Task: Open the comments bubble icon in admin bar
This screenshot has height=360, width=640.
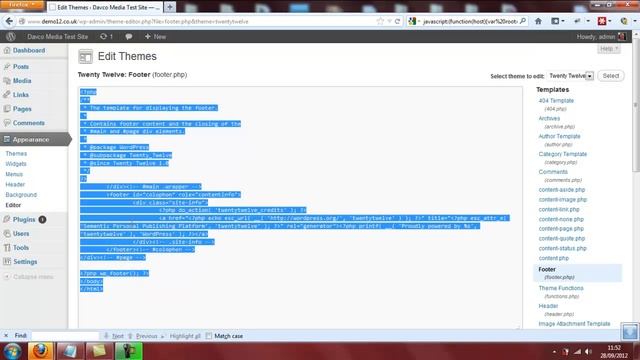Action: (x=129, y=36)
